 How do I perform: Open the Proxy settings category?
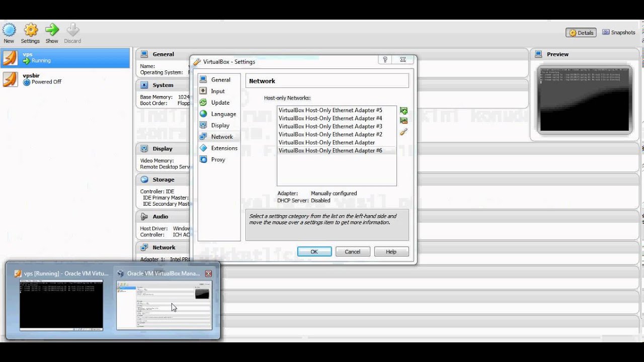pyautogui.click(x=219, y=159)
